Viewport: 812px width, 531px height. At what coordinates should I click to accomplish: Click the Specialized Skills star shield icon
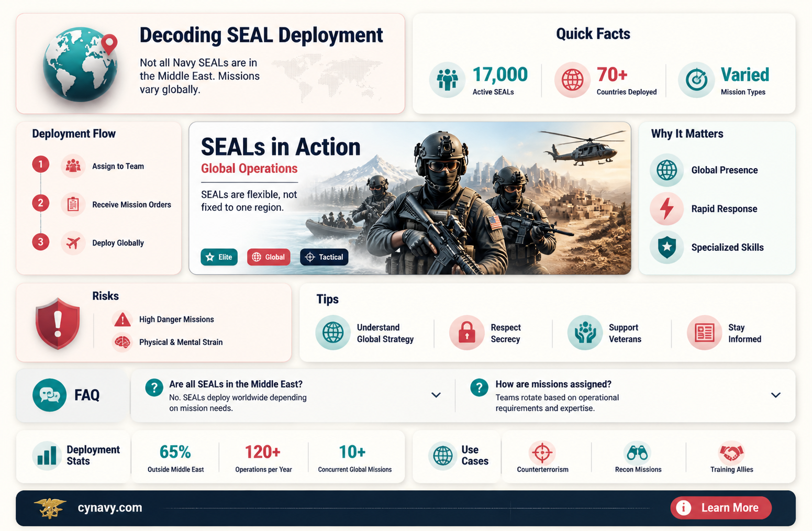[666, 247]
